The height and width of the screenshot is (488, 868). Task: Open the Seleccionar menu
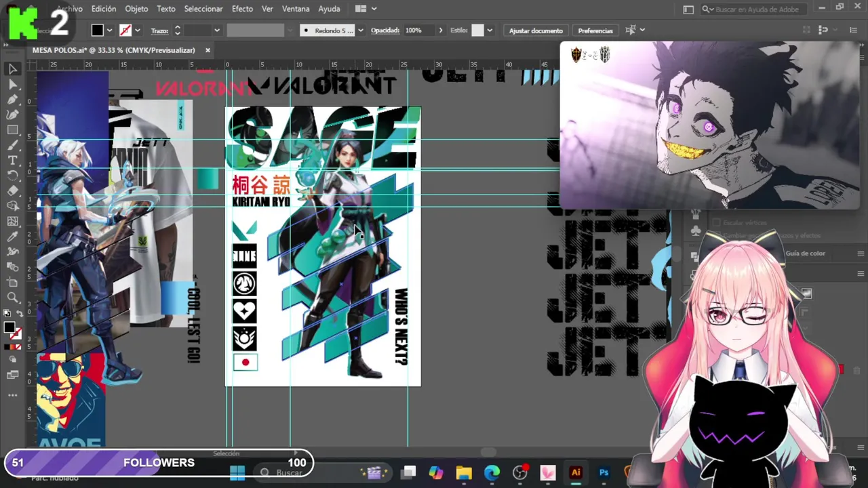pos(203,9)
